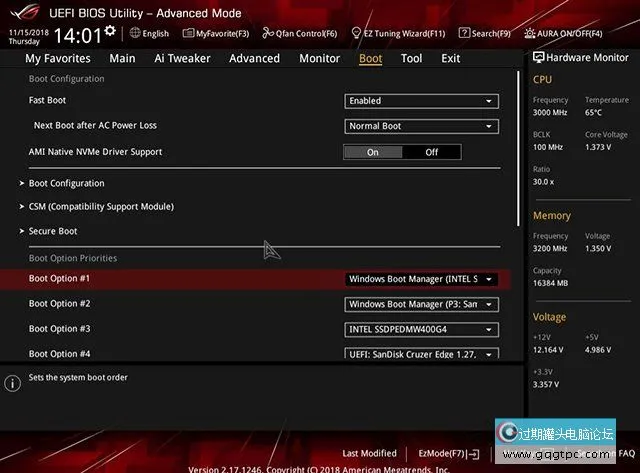The image size is (640, 473).
Task: Set AMI Native NVMe Driver Support Off
Action: (x=432, y=152)
